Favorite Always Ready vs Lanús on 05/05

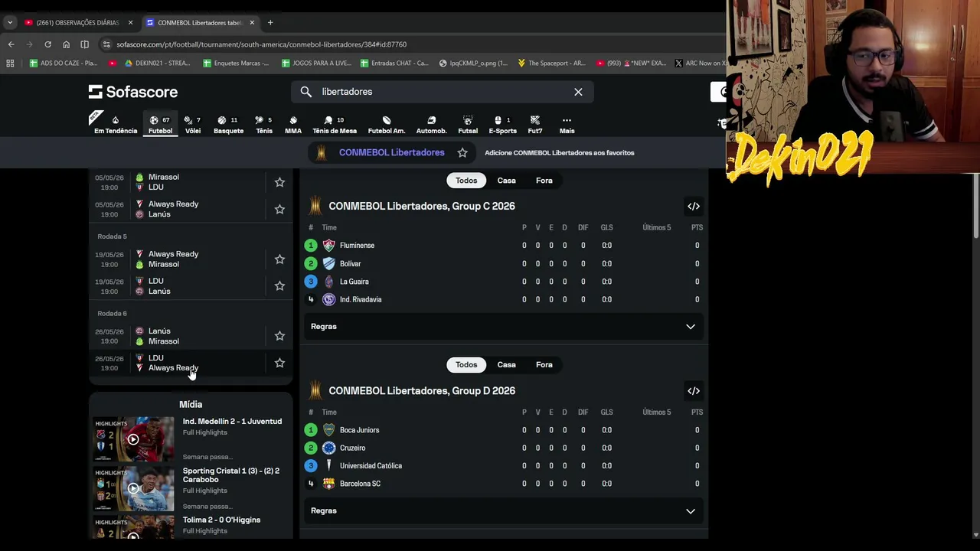[279, 209]
